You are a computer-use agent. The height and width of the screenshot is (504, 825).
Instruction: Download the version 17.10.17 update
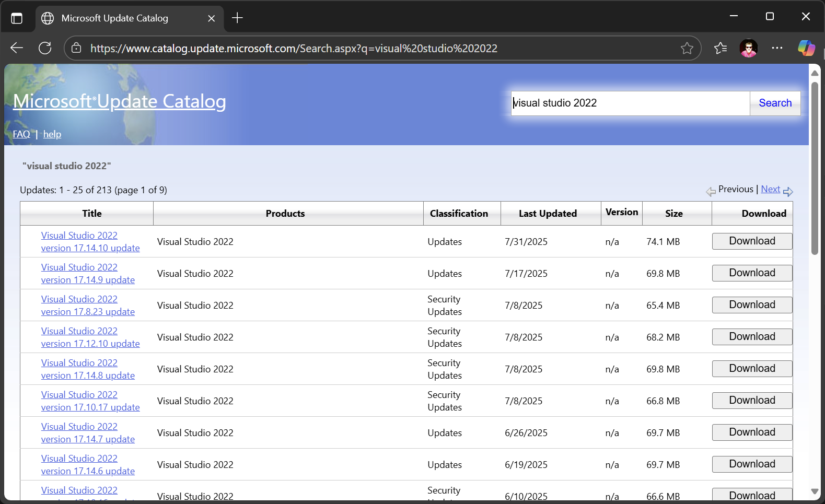point(752,400)
